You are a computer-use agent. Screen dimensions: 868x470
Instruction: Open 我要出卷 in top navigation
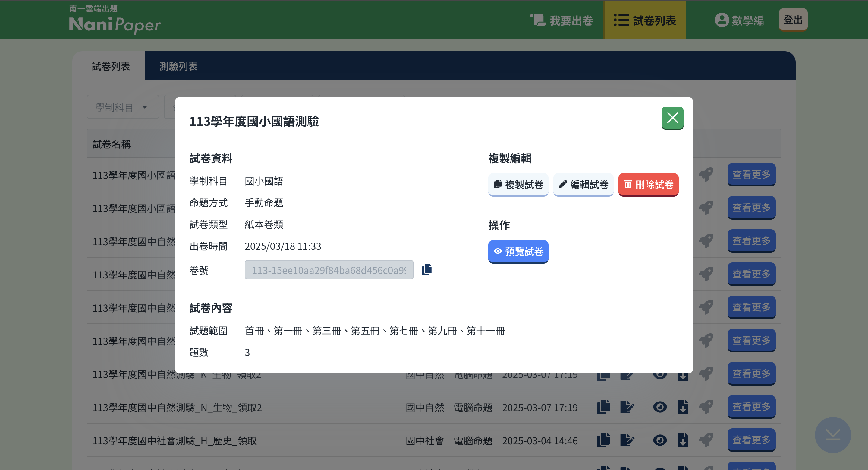pos(561,20)
